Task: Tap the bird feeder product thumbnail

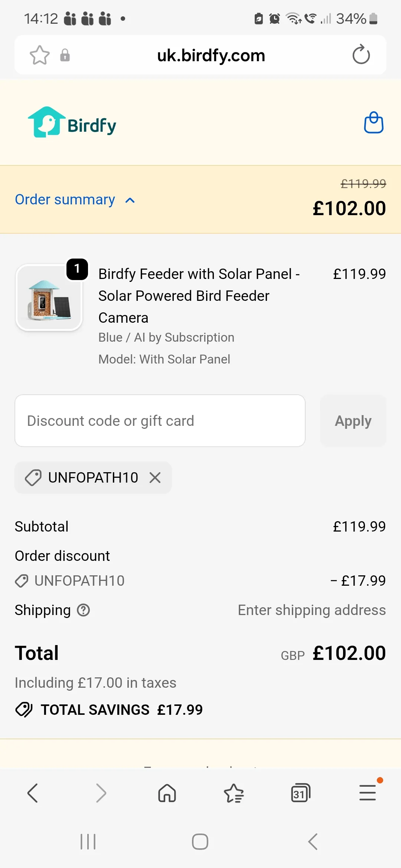Action: coord(49,297)
